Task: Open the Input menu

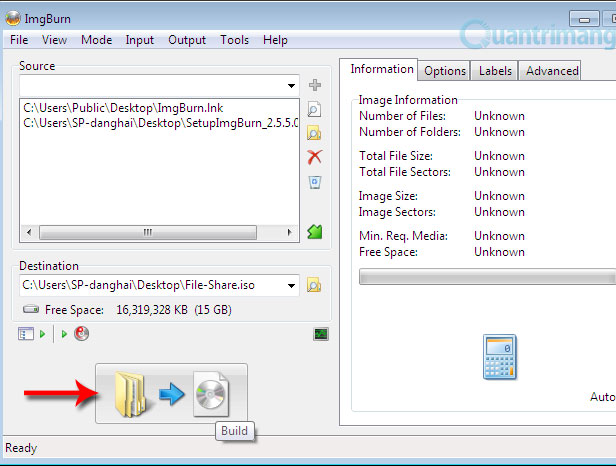Action: [139, 40]
